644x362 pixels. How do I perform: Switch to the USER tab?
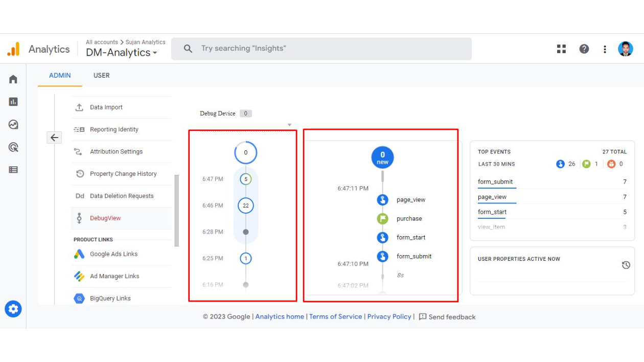pyautogui.click(x=101, y=75)
